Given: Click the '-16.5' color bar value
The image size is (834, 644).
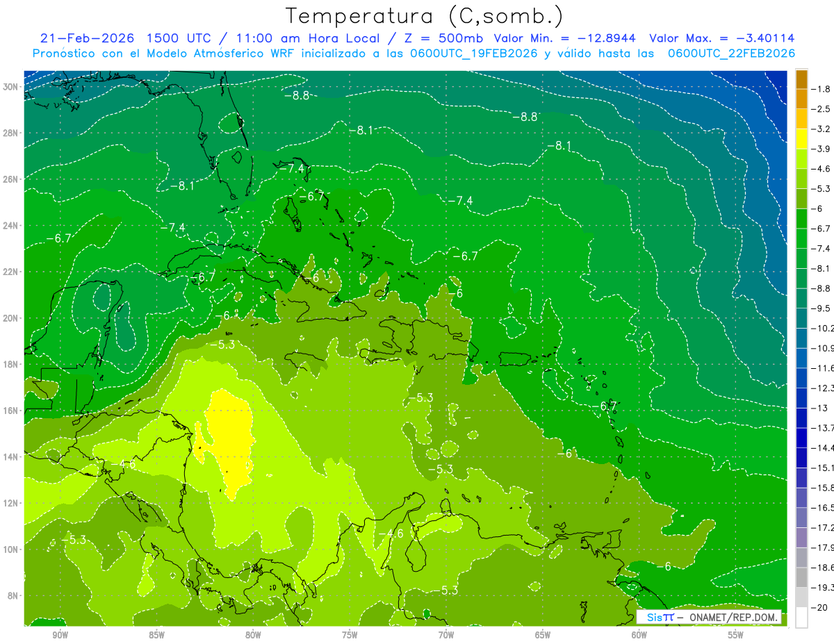Looking at the screenshot, I should 823,508.
